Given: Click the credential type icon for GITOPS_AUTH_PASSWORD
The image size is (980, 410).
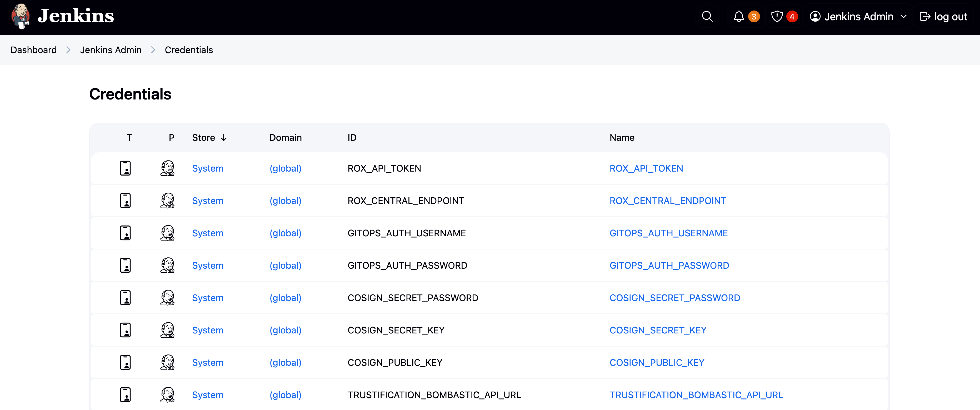Looking at the screenshot, I should coord(125,265).
